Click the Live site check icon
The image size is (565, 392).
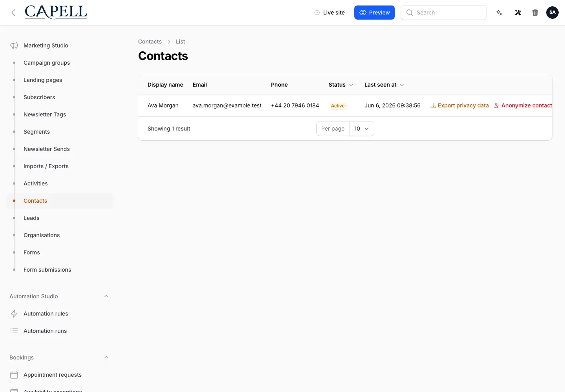(317, 13)
